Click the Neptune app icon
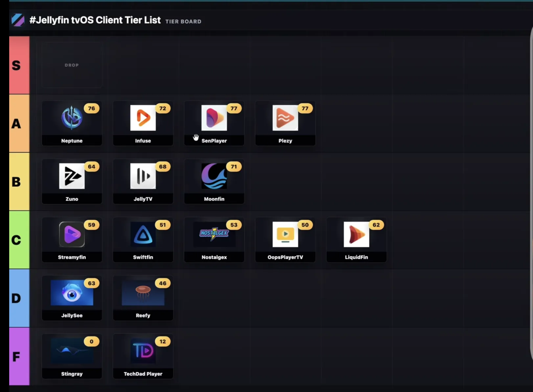 click(x=72, y=118)
